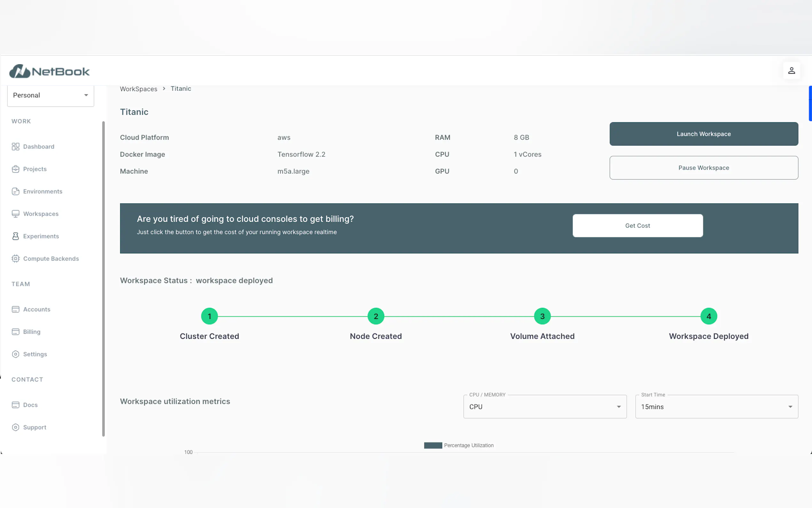The height and width of the screenshot is (508, 812).
Task: Click the Compute Backends chip icon
Action: (15, 259)
